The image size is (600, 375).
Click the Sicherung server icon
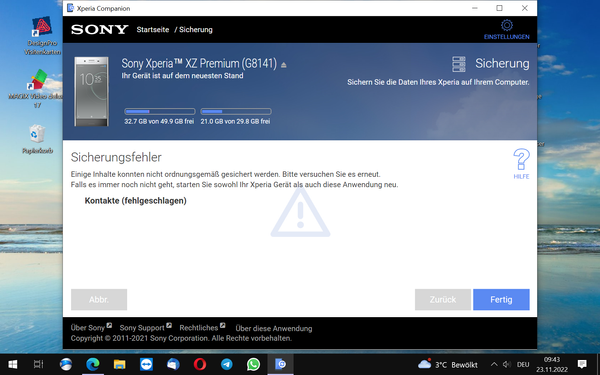point(458,64)
